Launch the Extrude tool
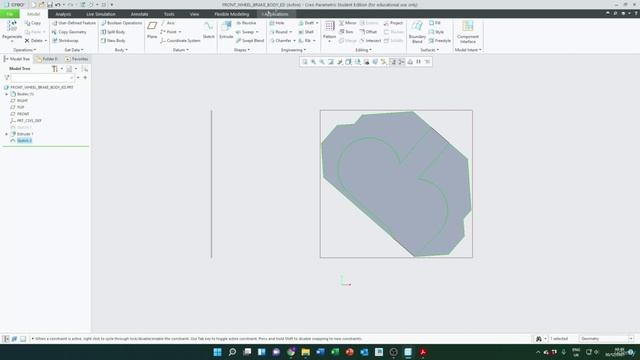This screenshot has height=360, width=640. coord(226,30)
